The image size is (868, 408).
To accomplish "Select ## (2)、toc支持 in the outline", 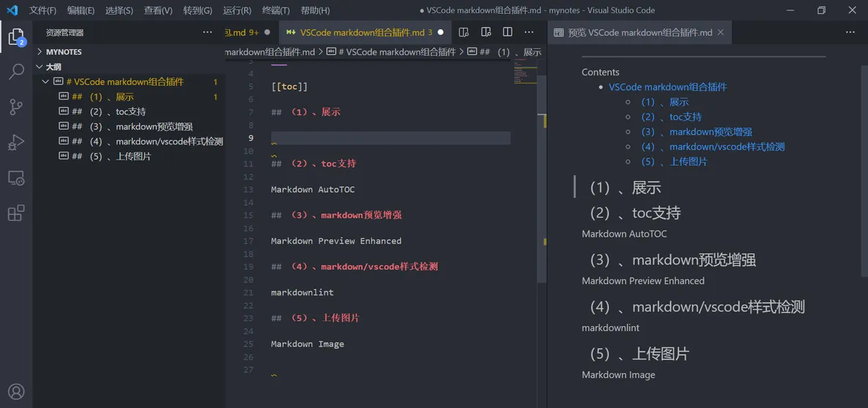I will pyautogui.click(x=128, y=111).
